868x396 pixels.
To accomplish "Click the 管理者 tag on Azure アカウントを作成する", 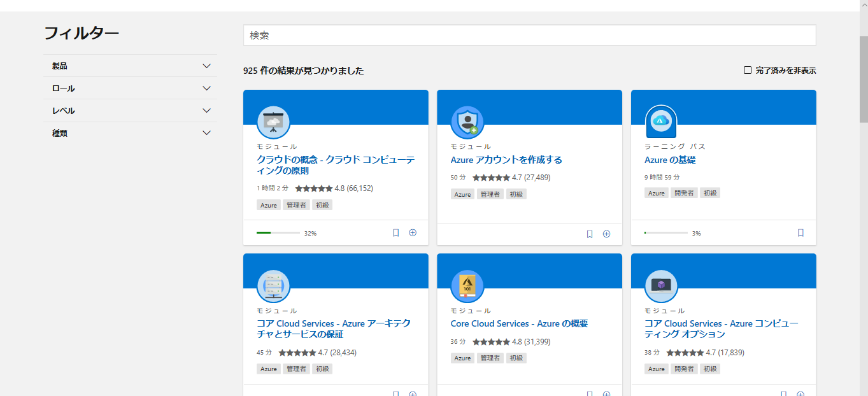I will (x=490, y=194).
